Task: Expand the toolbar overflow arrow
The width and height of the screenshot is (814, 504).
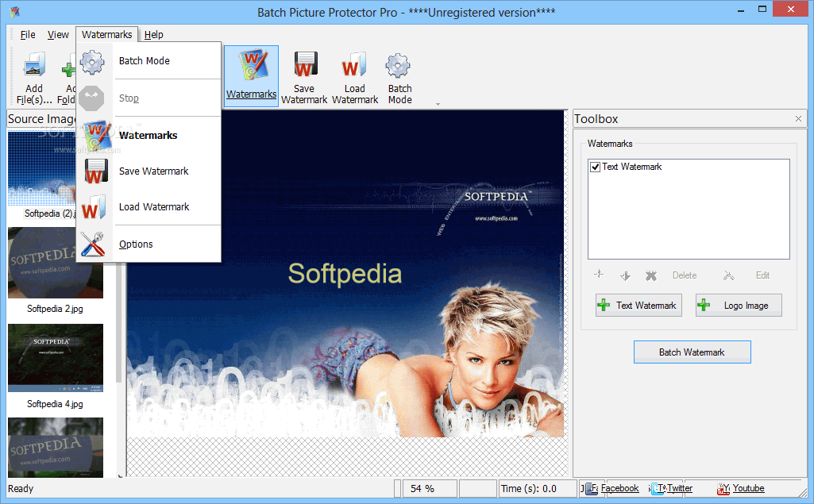Action: point(438,104)
